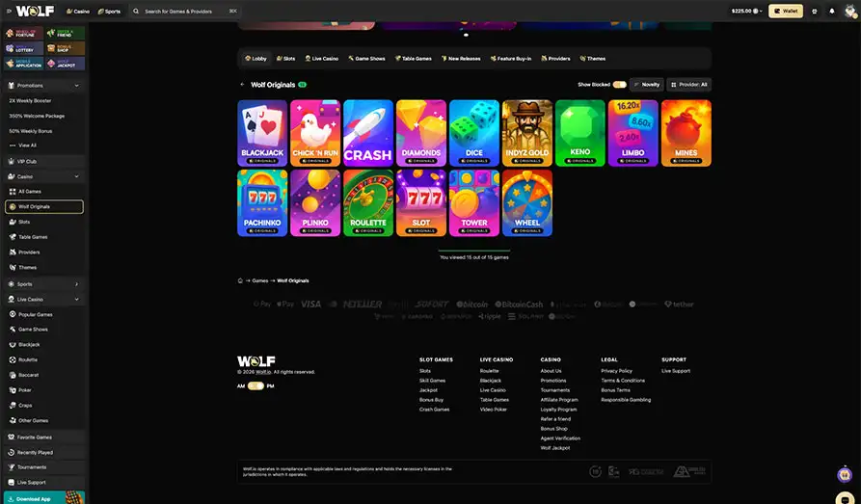The image size is (861, 504).
Task: Switch to the Table Games tab
Action: pos(414,59)
